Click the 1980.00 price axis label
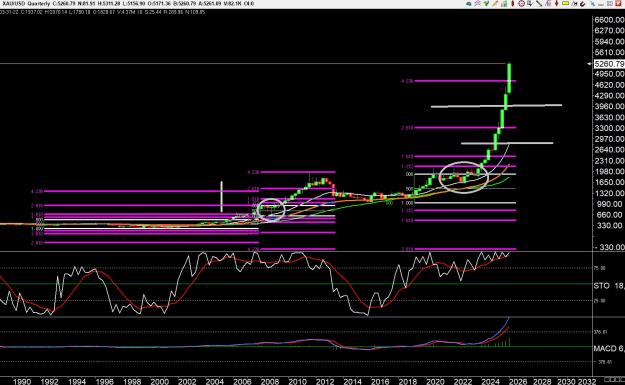 (609, 172)
